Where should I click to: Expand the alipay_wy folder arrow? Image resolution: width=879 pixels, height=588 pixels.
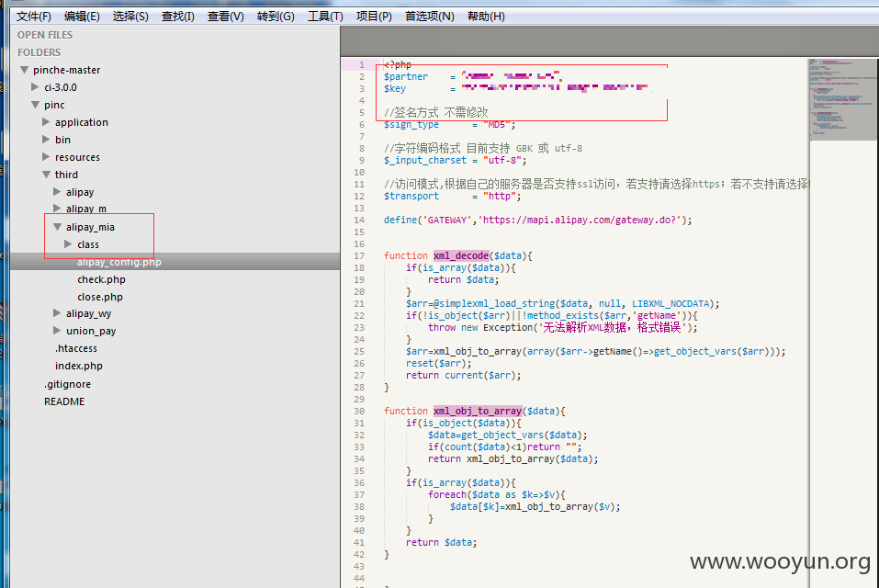[57, 312]
